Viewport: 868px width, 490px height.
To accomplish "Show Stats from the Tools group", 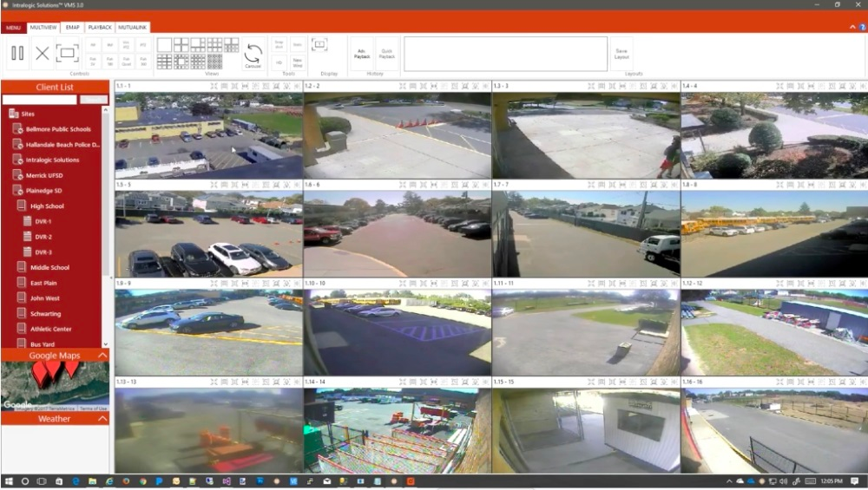I will point(297,44).
